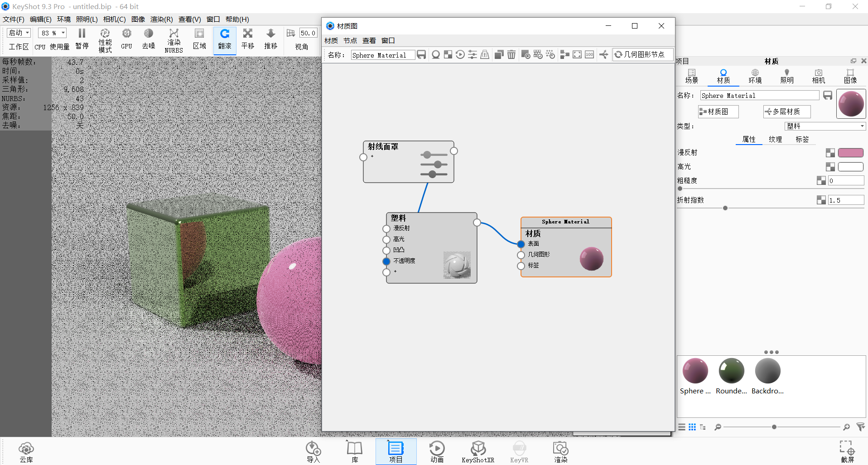Click the Render icon in bottom toolbar
Image resolution: width=868 pixels, height=465 pixels.
pos(560,452)
